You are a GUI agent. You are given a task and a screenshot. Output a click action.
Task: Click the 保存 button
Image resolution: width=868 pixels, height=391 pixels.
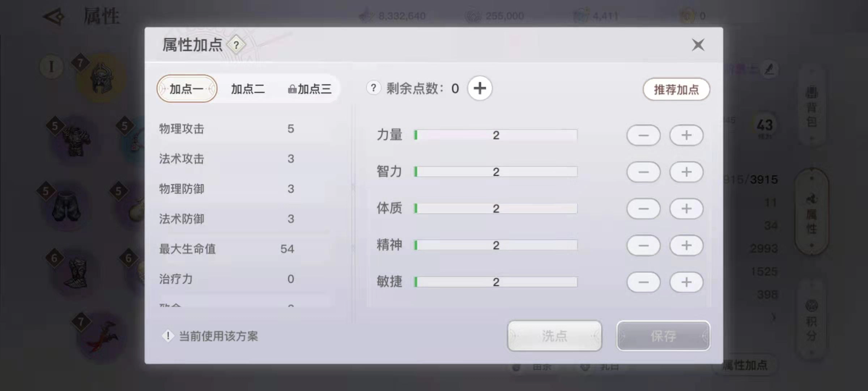click(x=663, y=336)
